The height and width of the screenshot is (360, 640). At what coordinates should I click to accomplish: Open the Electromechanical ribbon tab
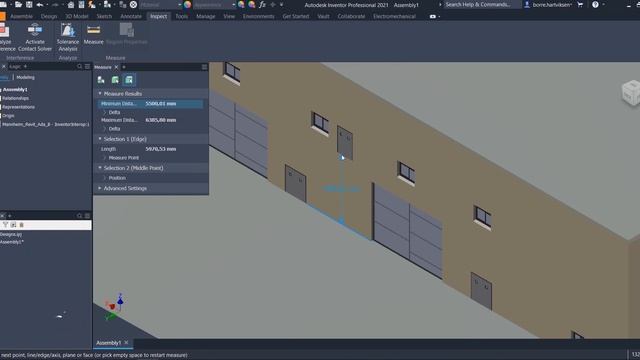[x=394, y=16]
